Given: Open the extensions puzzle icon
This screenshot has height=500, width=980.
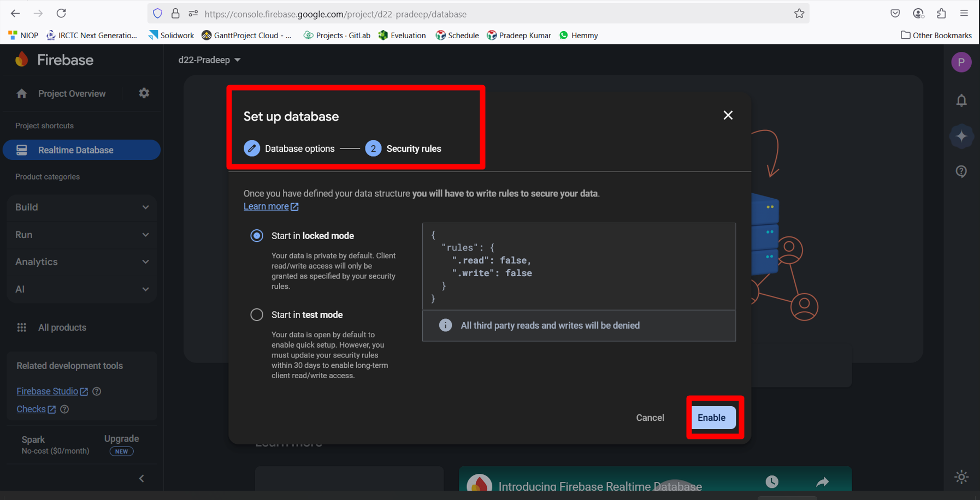Looking at the screenshot, I should click(941, 14).
